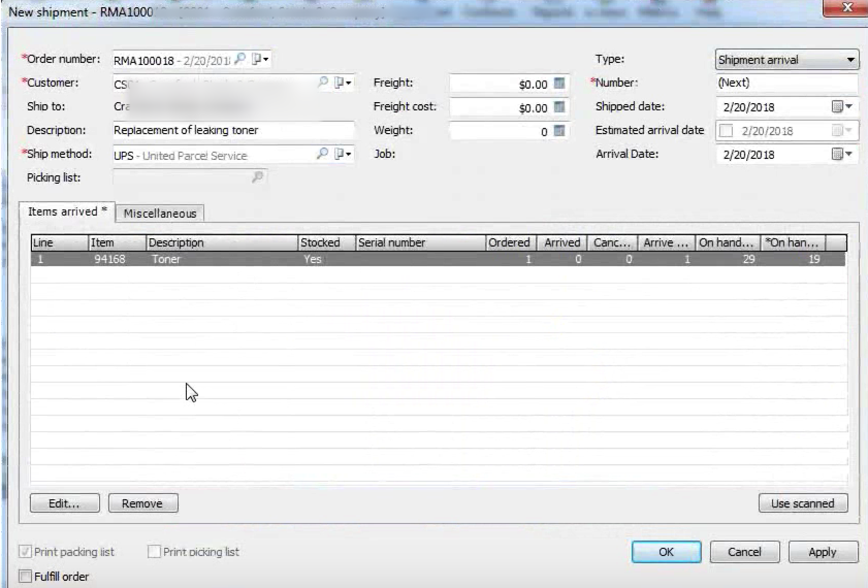
Task: Check the Fulfill order box
Action: click(25, 576)
